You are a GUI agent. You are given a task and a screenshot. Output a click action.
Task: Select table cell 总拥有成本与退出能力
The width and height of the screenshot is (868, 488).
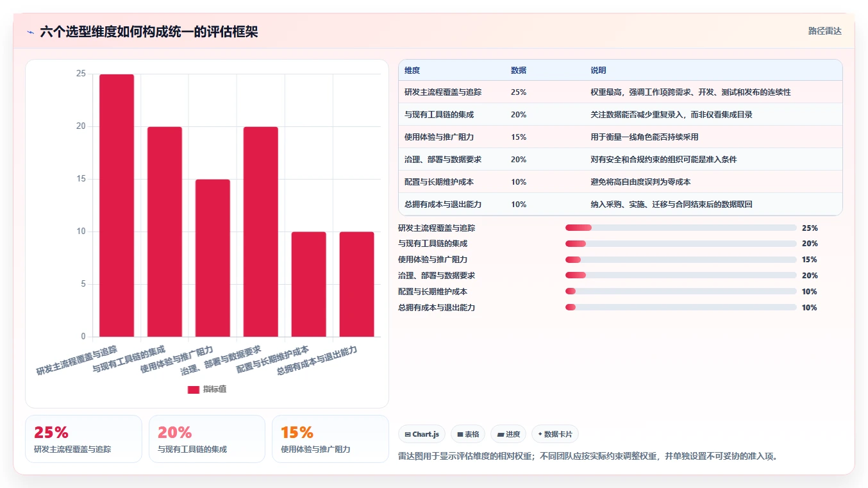pos(443,205)
